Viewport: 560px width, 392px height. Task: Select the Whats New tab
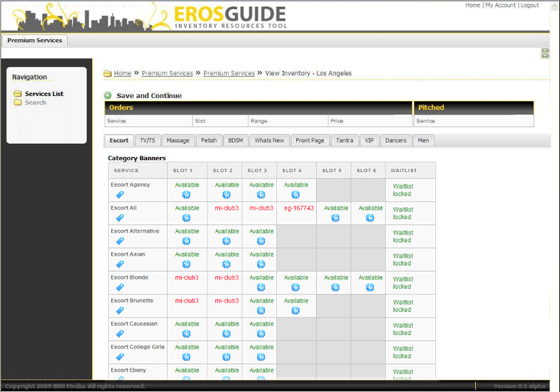point(269,141)
